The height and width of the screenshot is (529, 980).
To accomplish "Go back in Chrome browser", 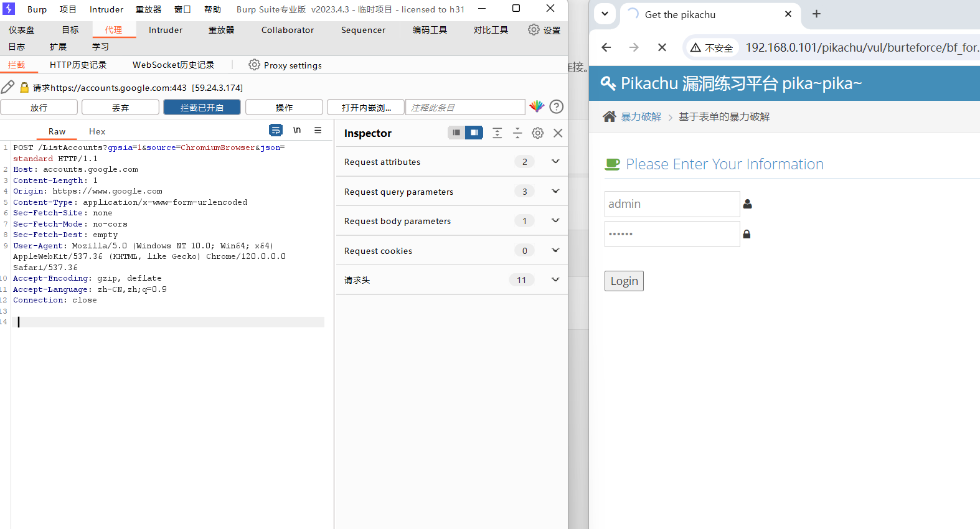I will click(606, 47).
